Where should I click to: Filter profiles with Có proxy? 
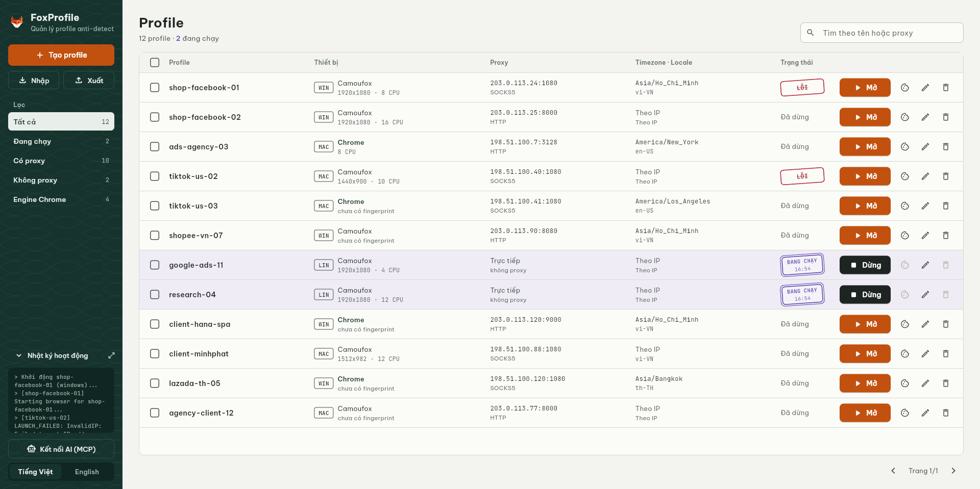pyautogui.click(x=61, y=161)
